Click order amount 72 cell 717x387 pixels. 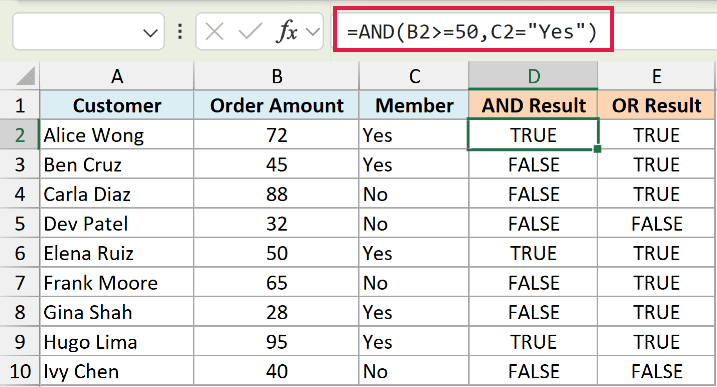tap(277, 135)
